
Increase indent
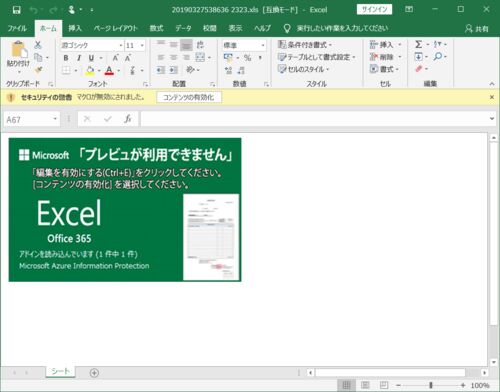(x=174, y=70)
